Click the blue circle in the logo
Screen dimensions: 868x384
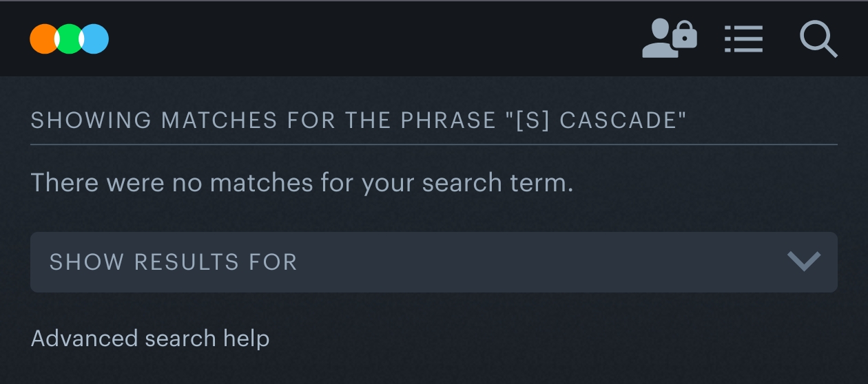tap(96, 39)
